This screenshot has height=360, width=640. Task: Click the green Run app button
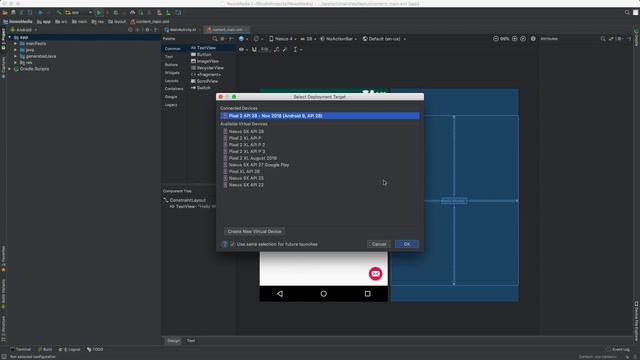(x=99, y=13)
